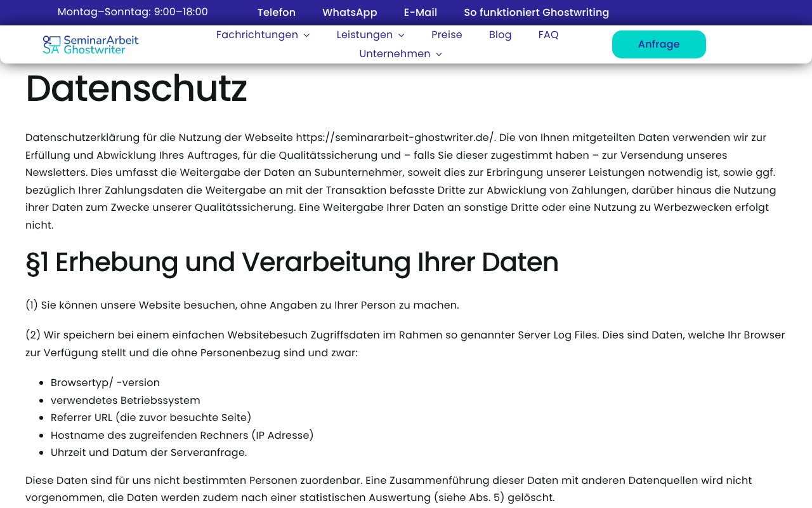
Task: Open the FAQ page
Action: pos(548,35)
